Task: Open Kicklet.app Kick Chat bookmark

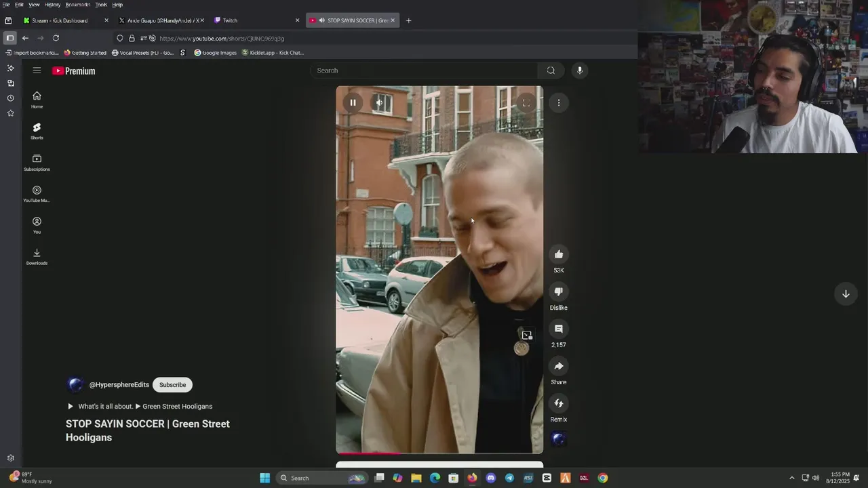Action: [273, 53]
